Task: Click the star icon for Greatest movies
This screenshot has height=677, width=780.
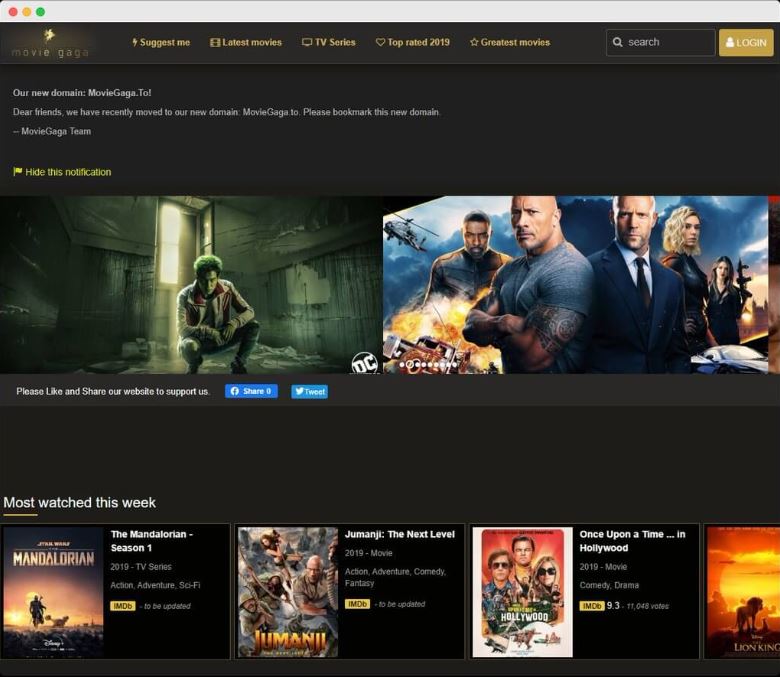Action: point(474,43)
